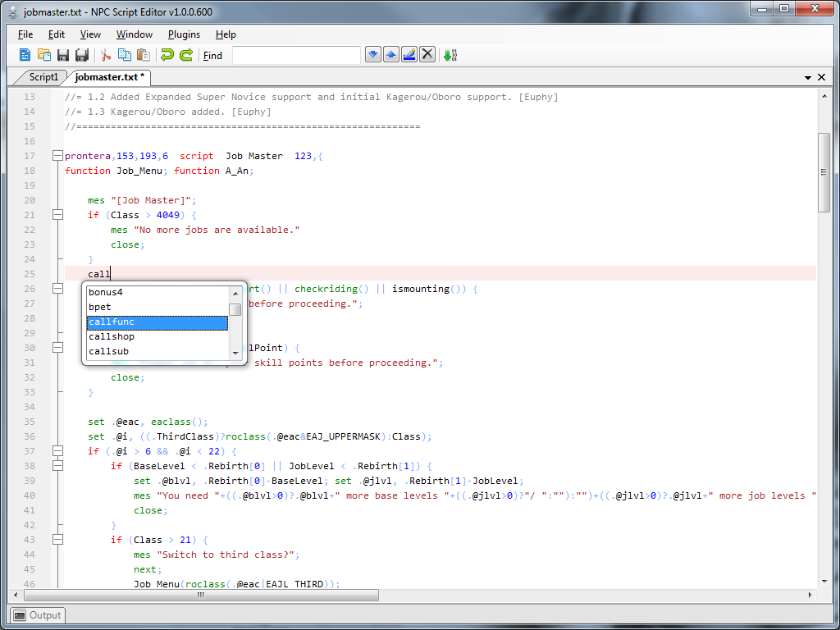Viewport: 840px width, 630px height.
Task: Click line number 35 in gutter
Action: (x=30, y=422)
